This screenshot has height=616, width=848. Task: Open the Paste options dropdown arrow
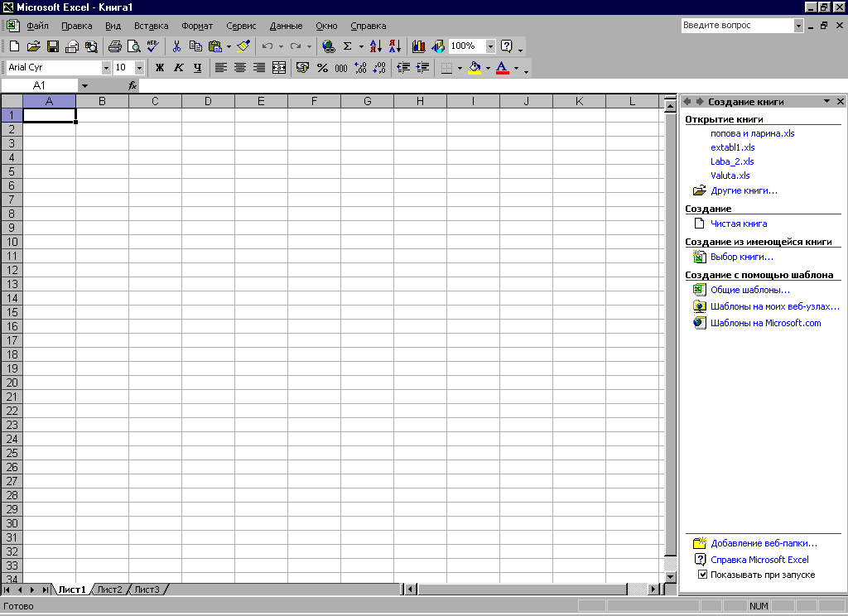tap(229, 46)
